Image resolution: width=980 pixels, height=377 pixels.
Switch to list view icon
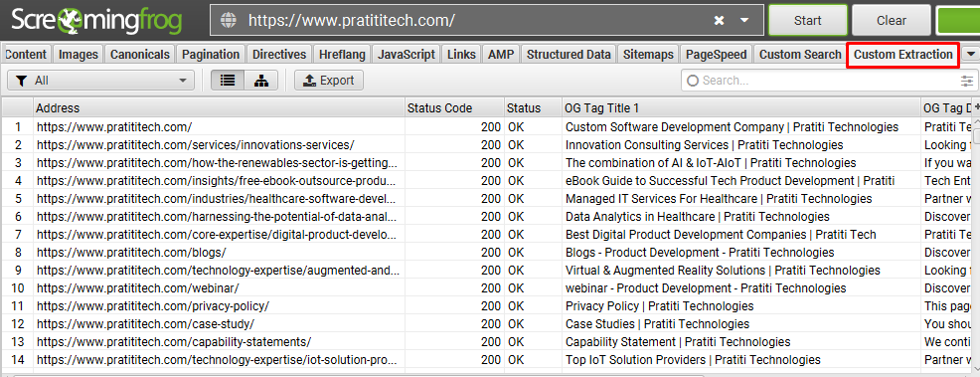click(x=228, y=80)
